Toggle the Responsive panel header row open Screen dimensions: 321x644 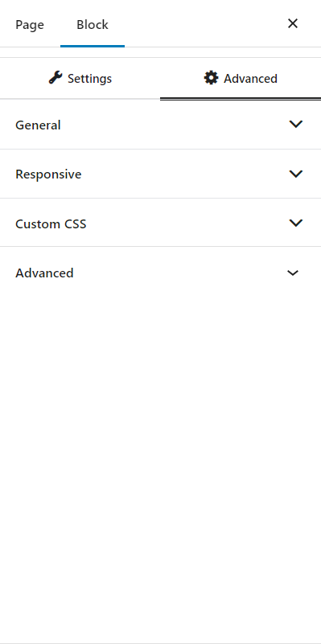(x=160, y=174)
